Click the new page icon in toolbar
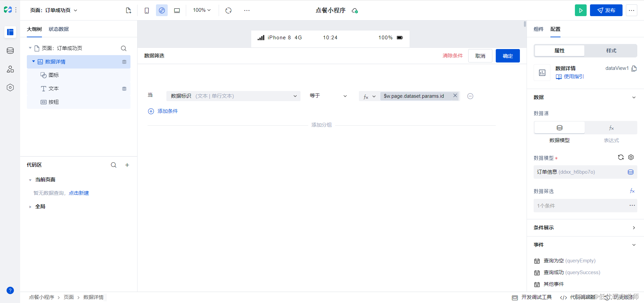Viewport: 644px width, 303px height. point(128,10)
